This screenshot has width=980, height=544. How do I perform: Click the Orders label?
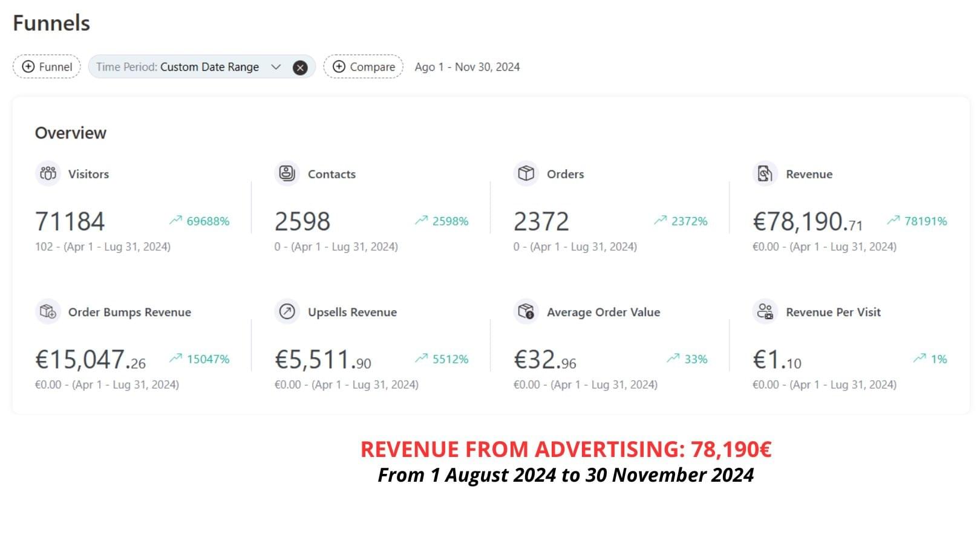coord(566,174)
